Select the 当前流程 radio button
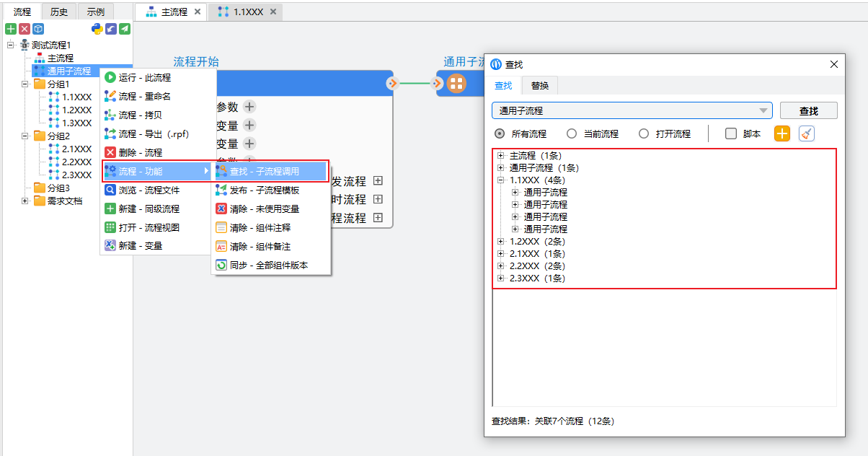The height and width of the screenshot is (456, 868). (x=572, y=133)
